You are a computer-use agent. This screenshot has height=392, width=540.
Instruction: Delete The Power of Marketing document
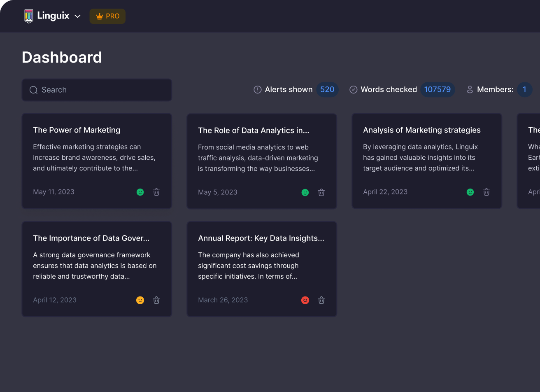156,192
